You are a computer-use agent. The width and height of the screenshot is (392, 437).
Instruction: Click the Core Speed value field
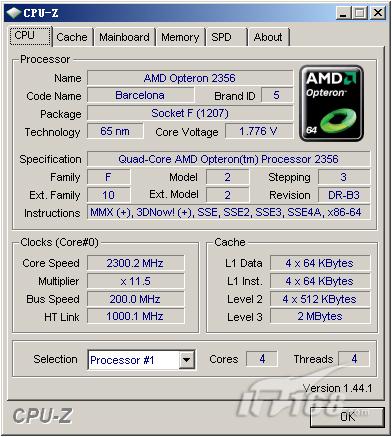(135, 263)
